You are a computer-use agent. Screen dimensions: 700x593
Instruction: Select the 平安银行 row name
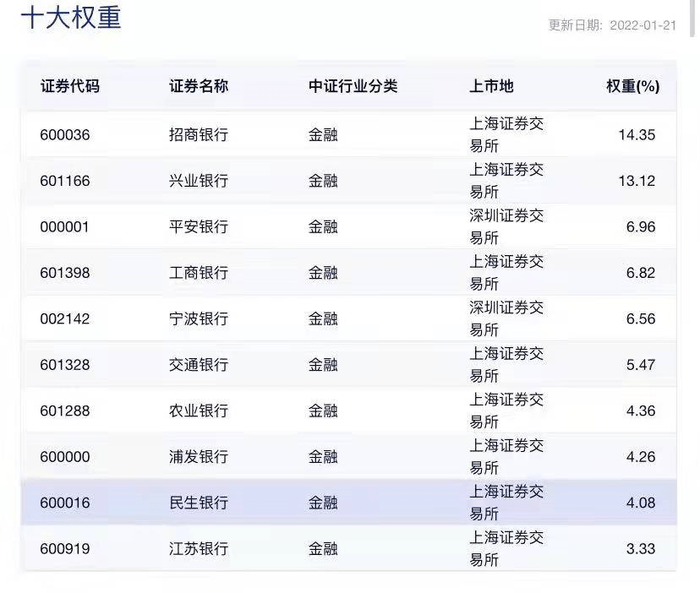(199, 227)
